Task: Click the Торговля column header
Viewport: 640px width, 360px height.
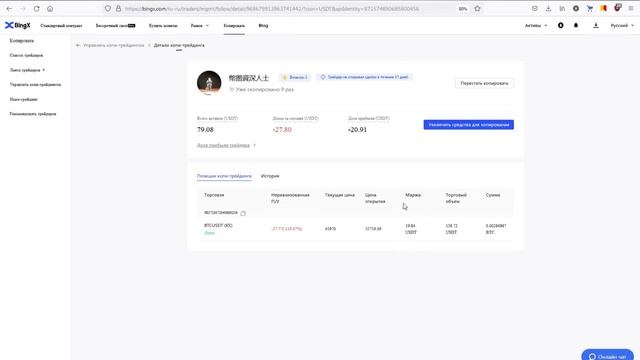Action: pos(214,195)
